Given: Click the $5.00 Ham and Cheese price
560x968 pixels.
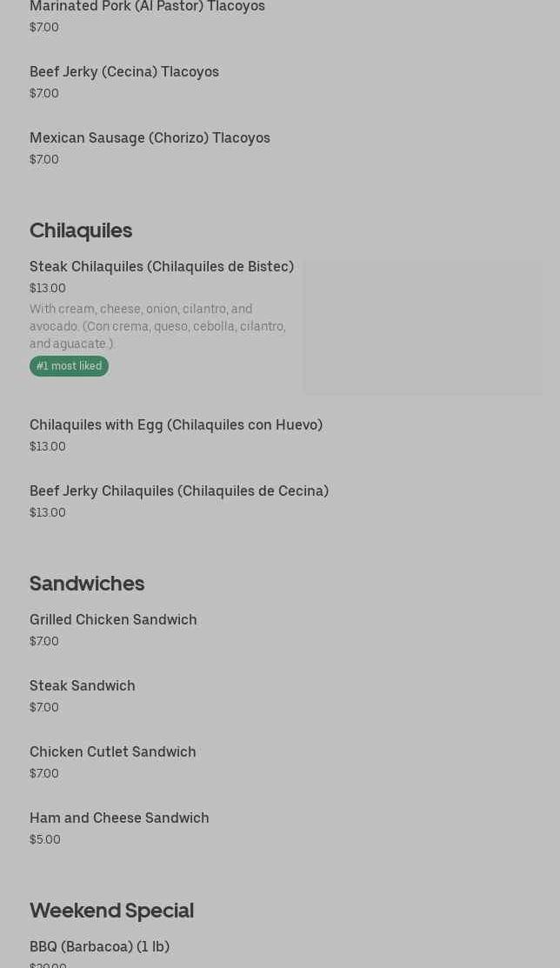Looking at the screenshot, I should (45, 839).
